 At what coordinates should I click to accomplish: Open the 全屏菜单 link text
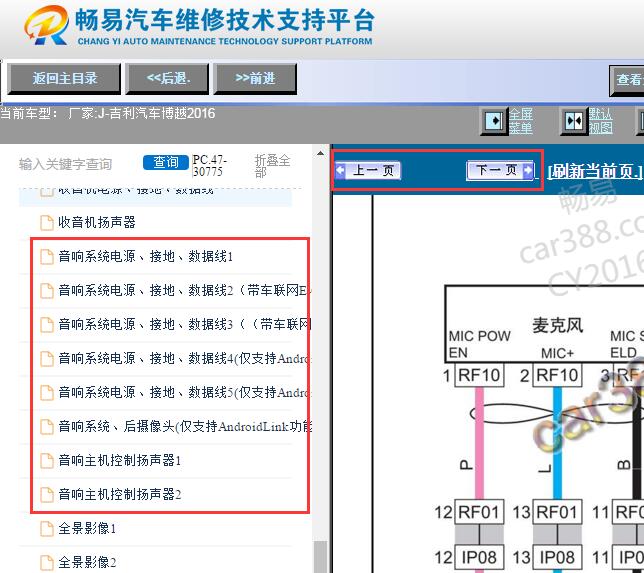[520, 121]
